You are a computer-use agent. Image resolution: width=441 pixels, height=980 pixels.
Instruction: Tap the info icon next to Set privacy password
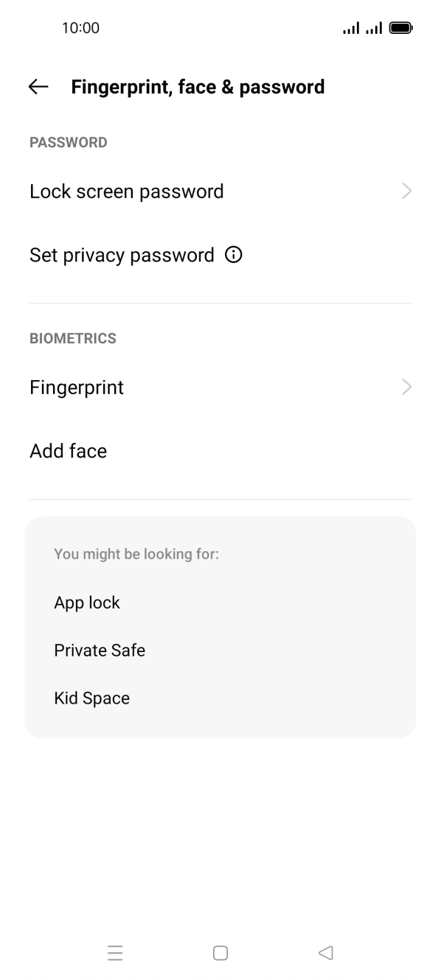(233, 255)
